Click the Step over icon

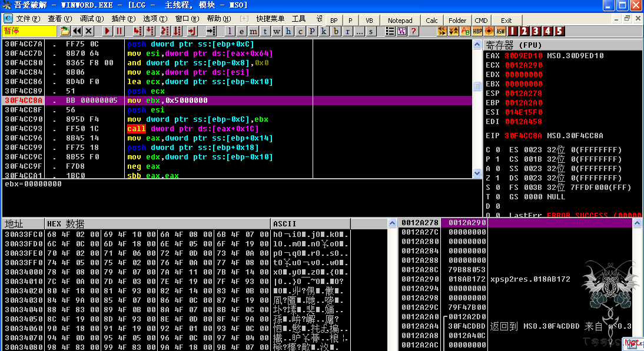(x=150, y=31)
